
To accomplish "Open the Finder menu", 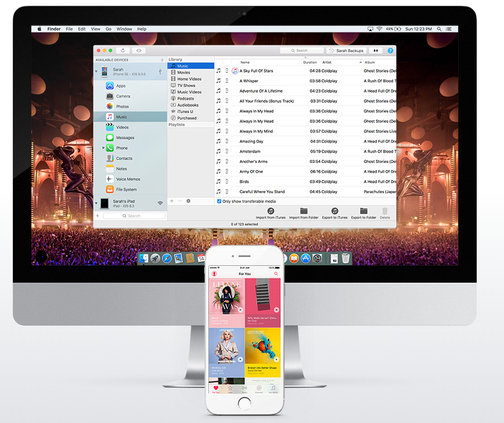I will pyautogui.click(x=54, y=29).
